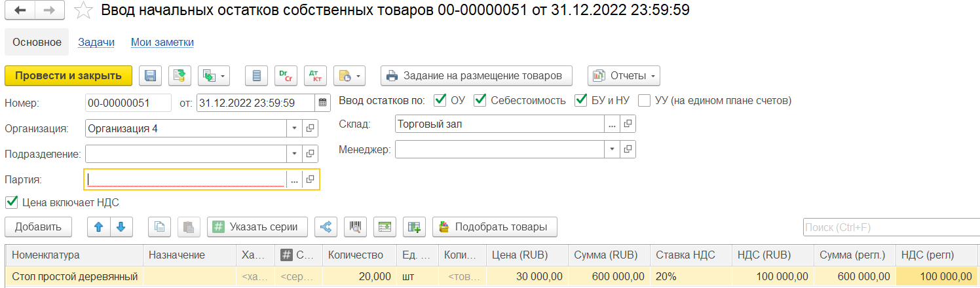
Task: Click the copy rows icon
Action: click(x=160, y=227)
